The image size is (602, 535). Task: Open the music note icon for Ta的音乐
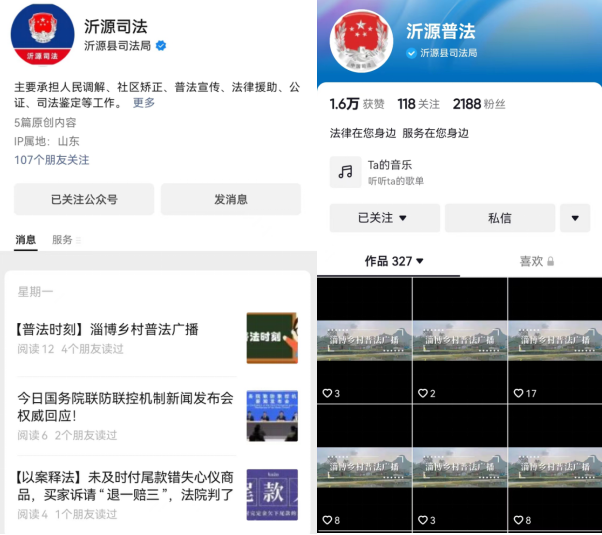point(345,172)
